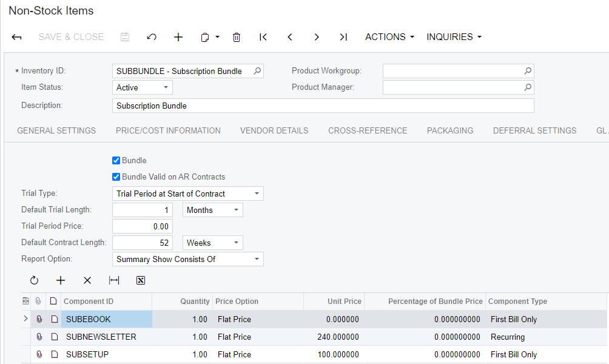Fit the grid columns with the fit icon
The image size is (609, 364).
(114, 280)
